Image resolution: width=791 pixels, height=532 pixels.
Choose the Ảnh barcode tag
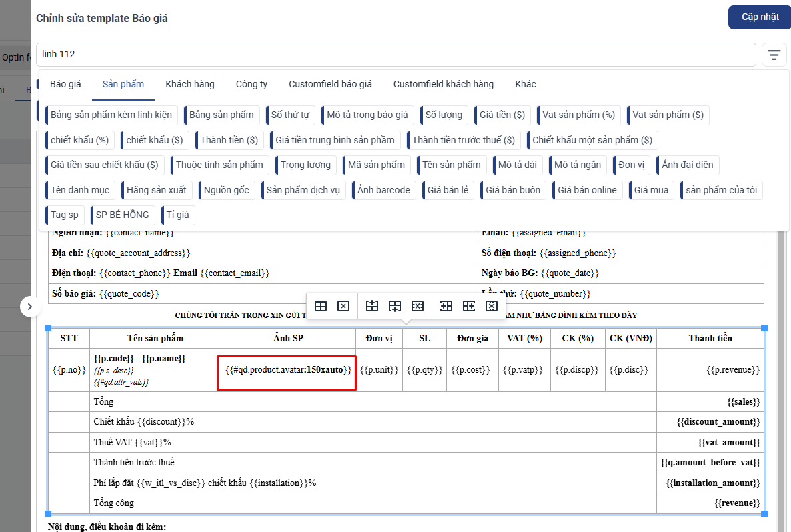coord(383,190)
